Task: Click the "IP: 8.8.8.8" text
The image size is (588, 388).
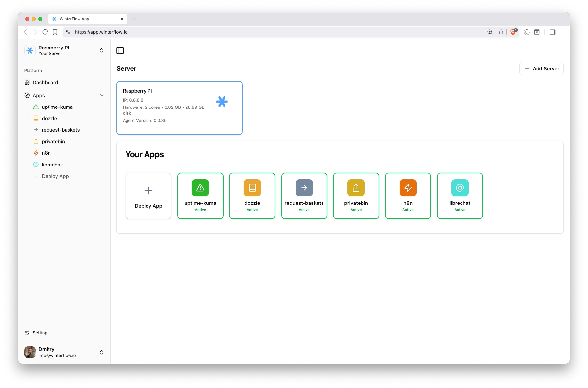Action: click(x=133, y=100)
